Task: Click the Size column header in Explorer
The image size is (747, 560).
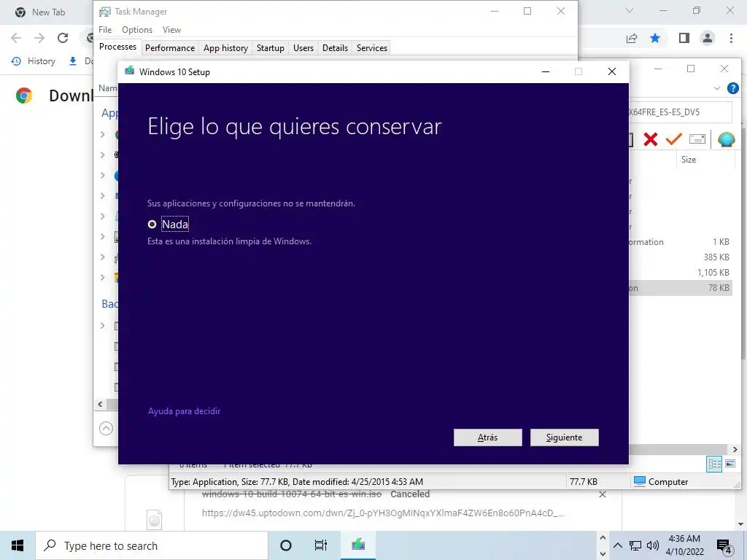Action: pos(705,160)
